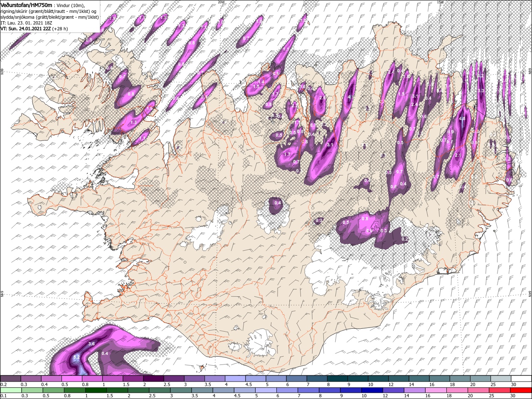
Task: Select the lavender swatch between 4 and 4.5
Action: pyautogui.click(x=235, y=379)
